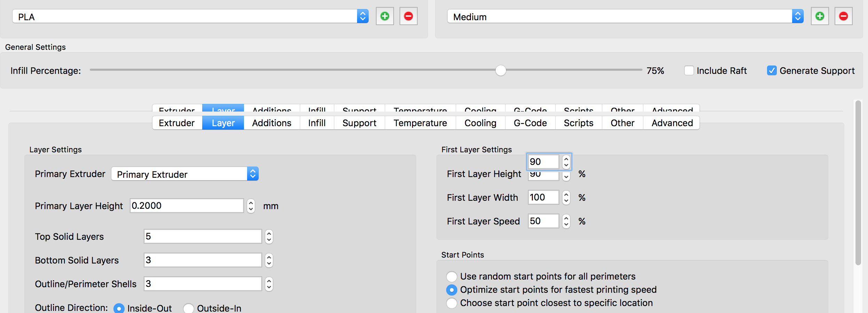The width and height of the screenshot is (868, 313).
Task: Go to the Infill tab
Action: pyautogui.click(x=317, y=123)
